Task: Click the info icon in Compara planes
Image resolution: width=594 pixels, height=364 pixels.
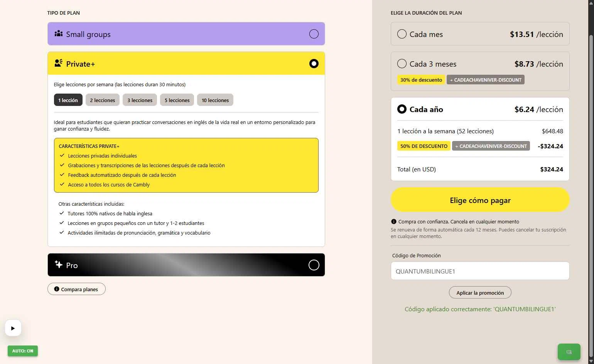Action: pyautogui.click(x=57, y=289)
